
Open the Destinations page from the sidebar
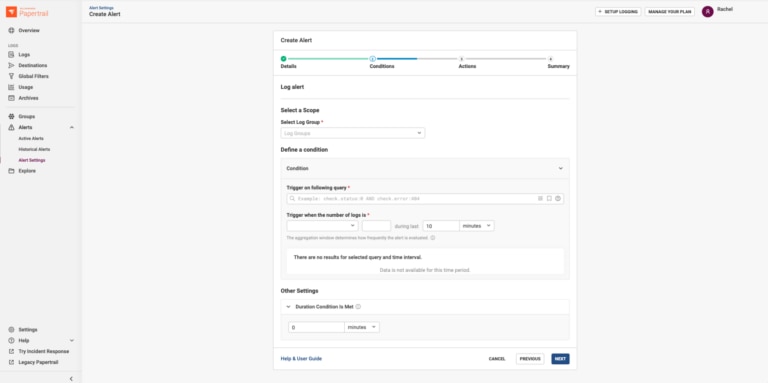click(33, 66)
